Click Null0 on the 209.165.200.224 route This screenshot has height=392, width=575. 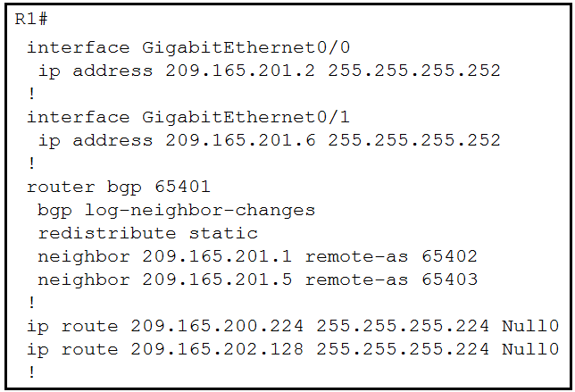[x=530, y=326]
